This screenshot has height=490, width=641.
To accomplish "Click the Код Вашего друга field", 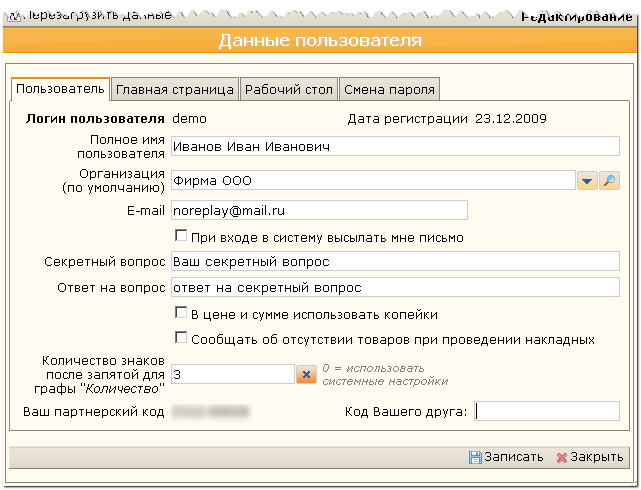I will (547, 411).
